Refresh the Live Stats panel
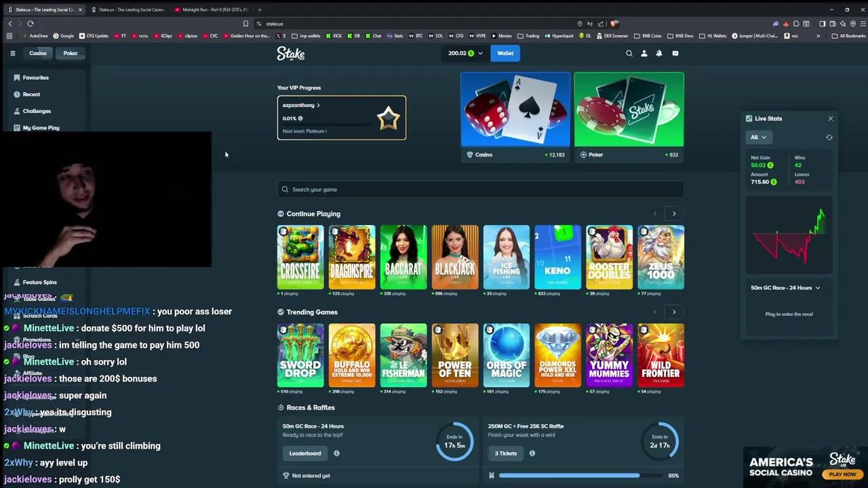868x488 pixels. [829, 137]
